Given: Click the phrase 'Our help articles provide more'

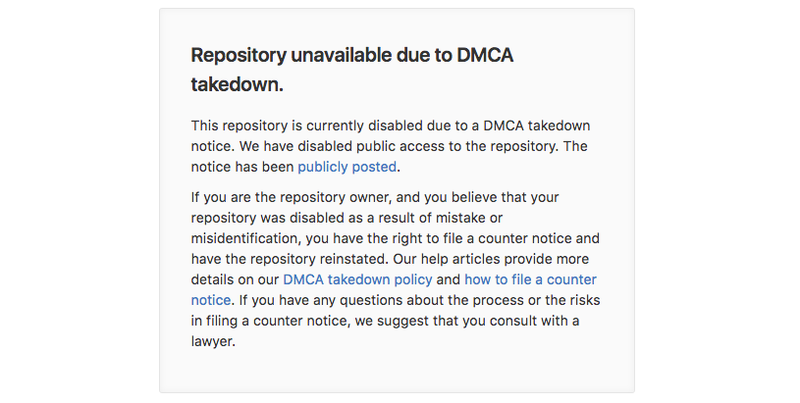Looking at the screenshot, I should (x=491, y=259).
